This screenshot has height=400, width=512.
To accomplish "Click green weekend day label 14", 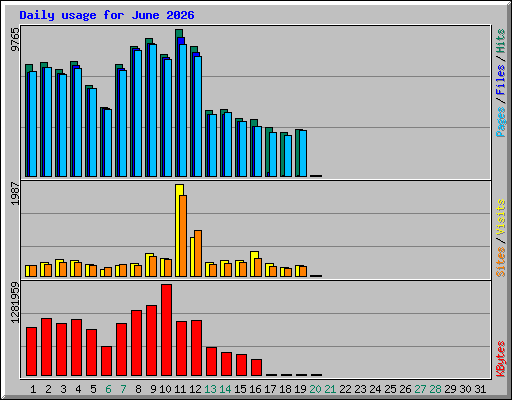I will click(225, 389).
